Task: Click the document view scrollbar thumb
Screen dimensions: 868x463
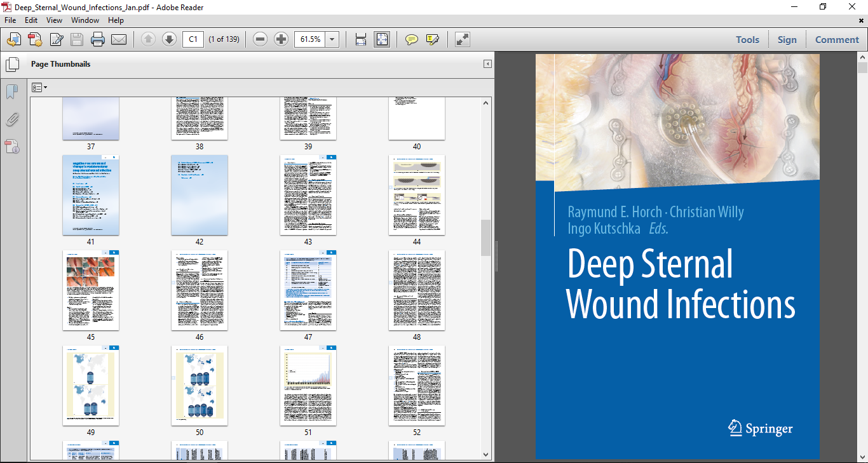Action: 862,68
